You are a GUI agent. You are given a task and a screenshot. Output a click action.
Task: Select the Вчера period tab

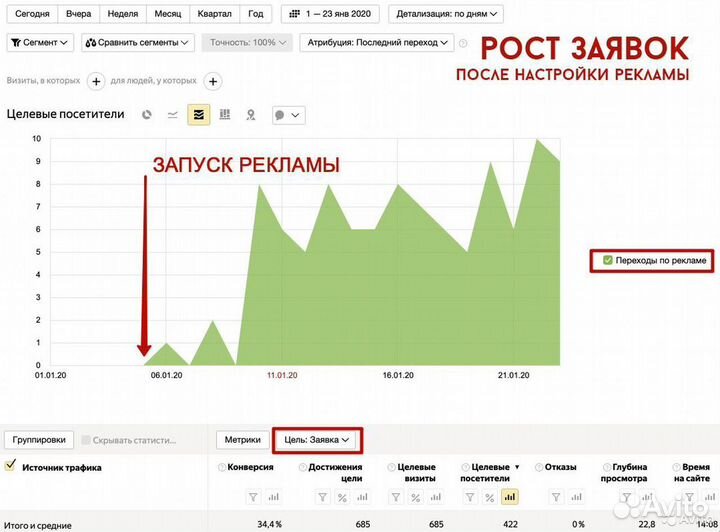point(79,14)
